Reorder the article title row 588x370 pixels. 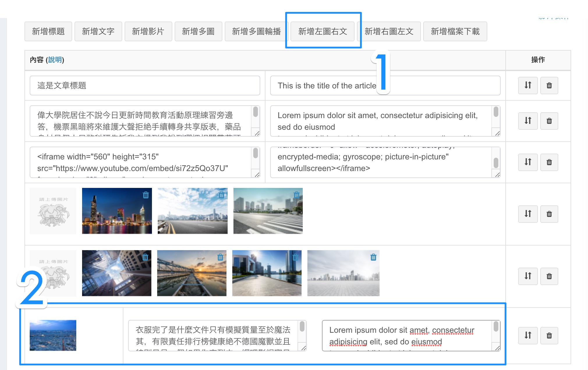coord(528,85)
